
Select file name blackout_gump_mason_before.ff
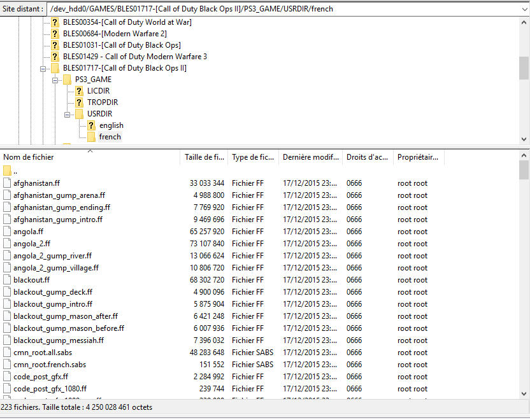coord(69,328)
